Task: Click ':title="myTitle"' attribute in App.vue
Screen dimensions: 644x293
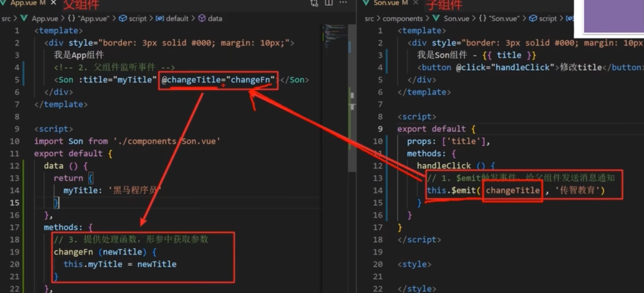Action: [x=118, y=80]
